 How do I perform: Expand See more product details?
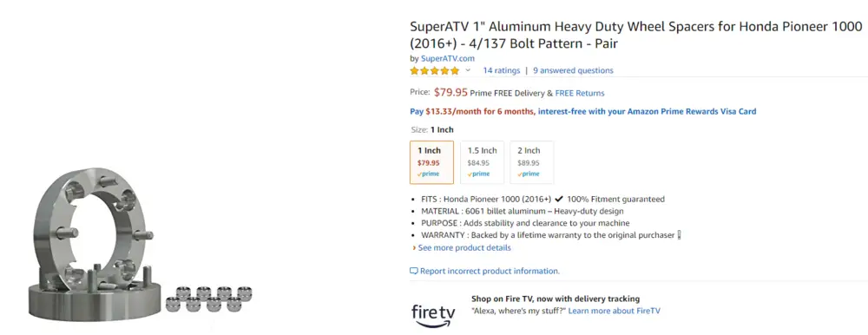click(462, 247)
